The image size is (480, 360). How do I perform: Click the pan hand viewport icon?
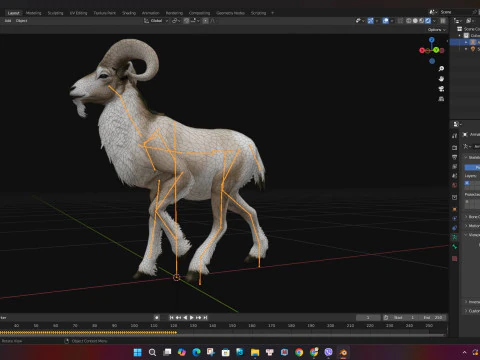(x=441, y=79)
